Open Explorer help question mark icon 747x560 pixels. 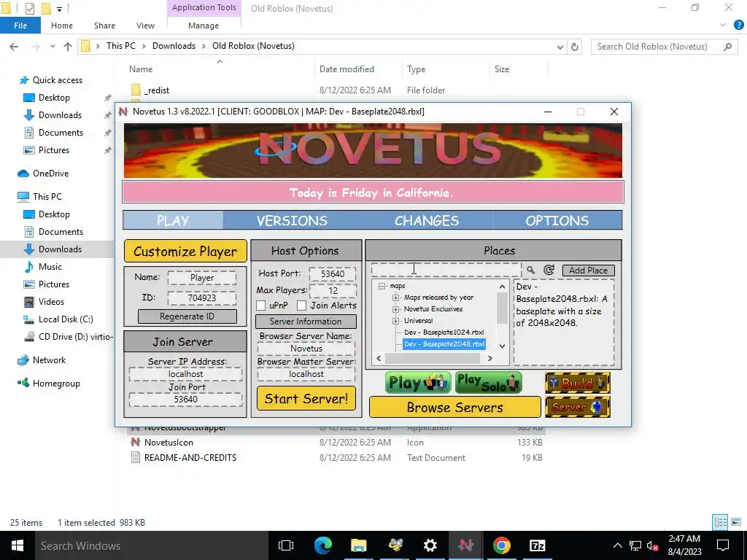pyautogui.click(x=738, y=26)
